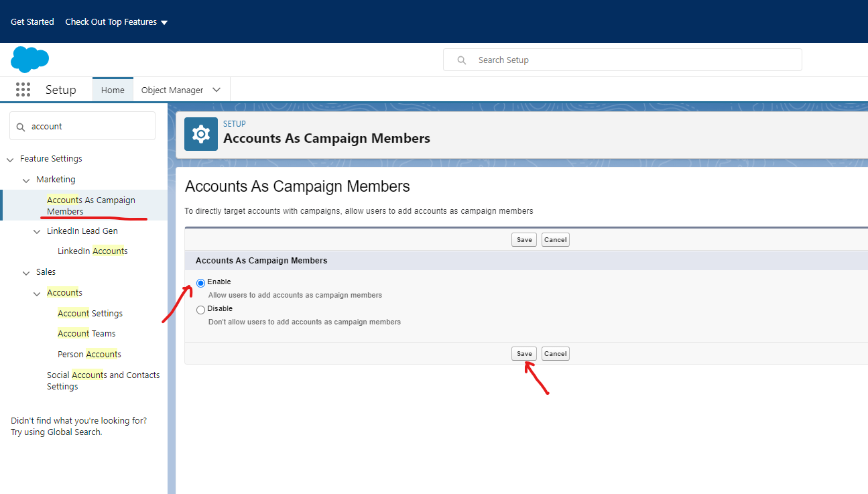Click the Quick Find magnifier icon
Viewport: 868px width, 494px height.
21,127
